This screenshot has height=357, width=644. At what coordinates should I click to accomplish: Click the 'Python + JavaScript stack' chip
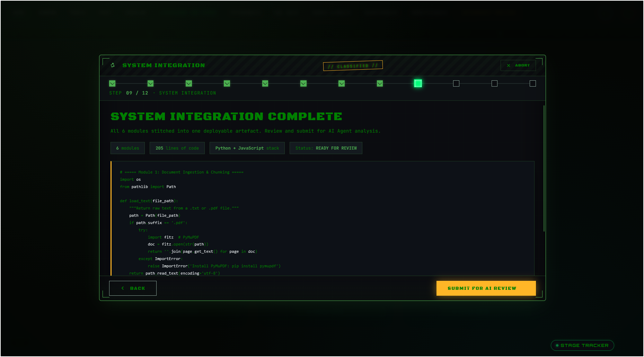tap(247, 148)
